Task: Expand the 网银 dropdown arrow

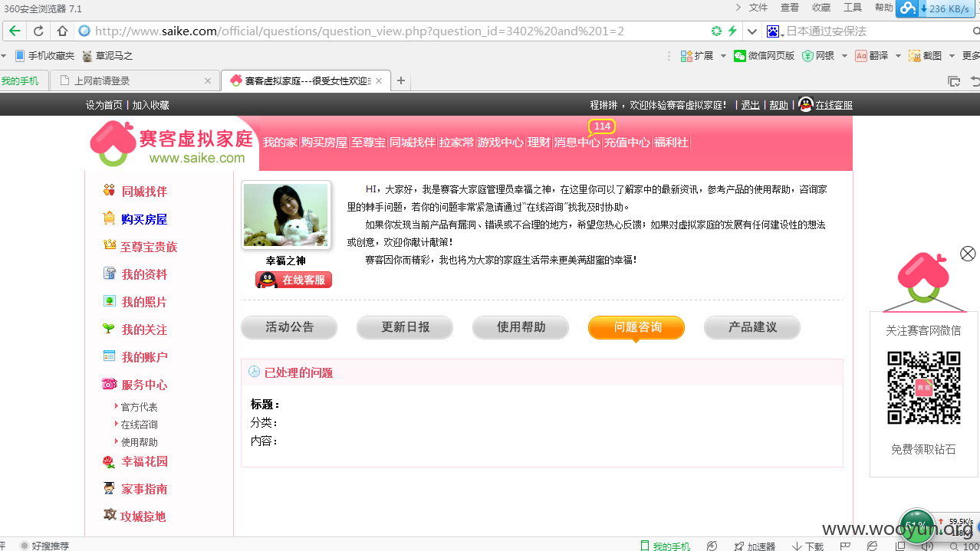Action: (x=844, y=56)
